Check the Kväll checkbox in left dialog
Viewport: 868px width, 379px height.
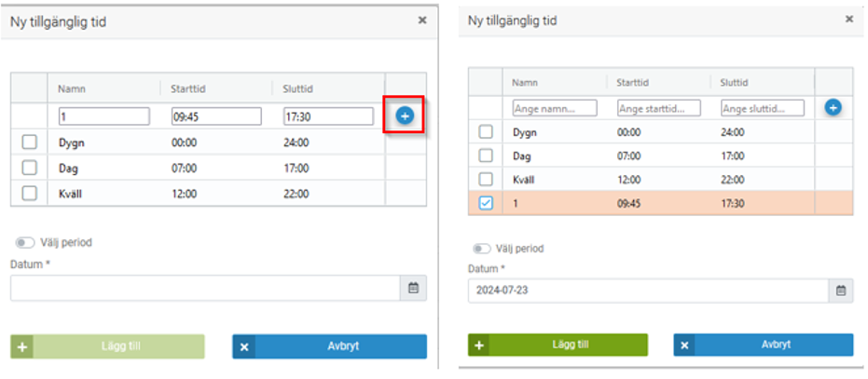tap(29, 193)
